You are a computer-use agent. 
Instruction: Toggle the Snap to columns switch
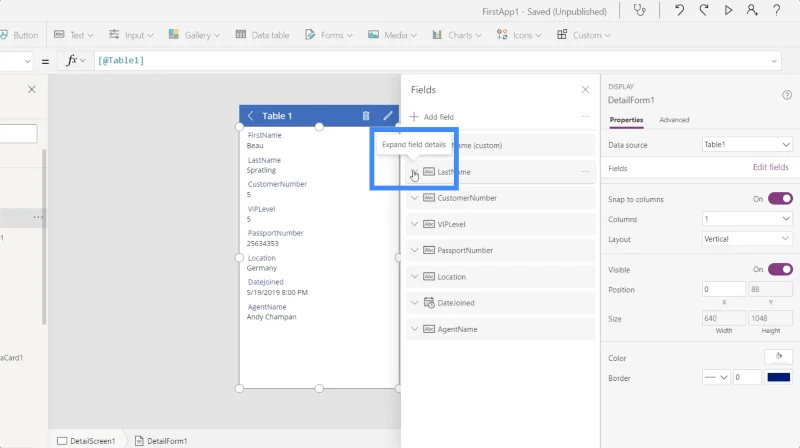click(780, 198)
